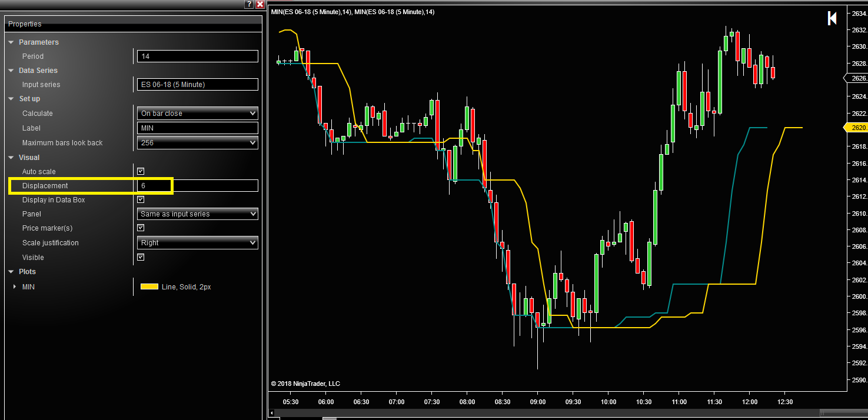Edit the Label field showing MIN

click(x=198, y=128)
